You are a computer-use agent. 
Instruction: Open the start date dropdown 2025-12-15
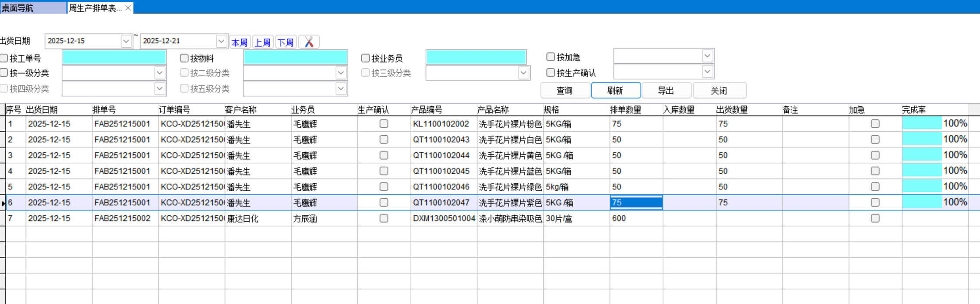coord(126,41)
